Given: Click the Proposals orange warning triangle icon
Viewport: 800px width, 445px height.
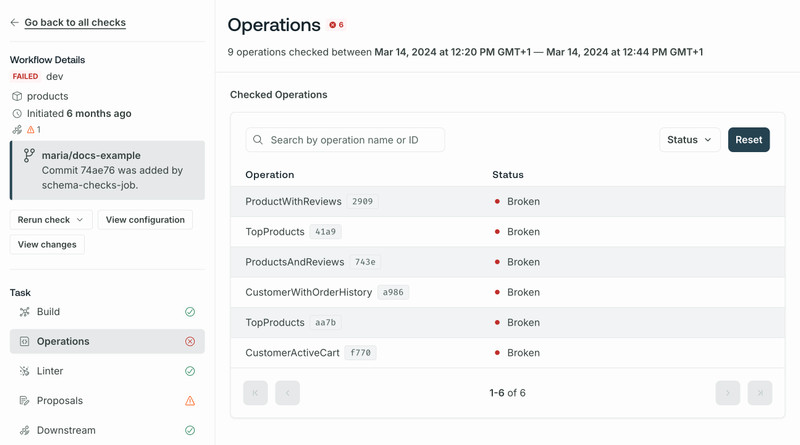Looking at the screenshot, I should click(x=190, y=401).
